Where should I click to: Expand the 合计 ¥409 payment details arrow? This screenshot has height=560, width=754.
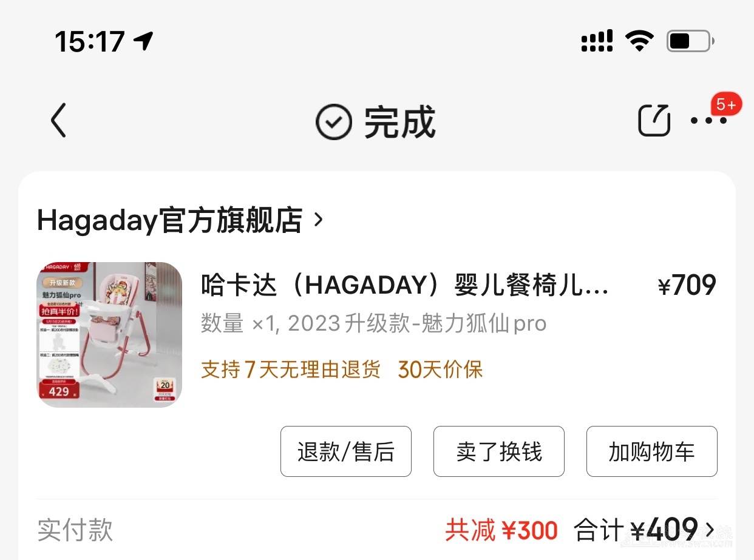[709, 530]
